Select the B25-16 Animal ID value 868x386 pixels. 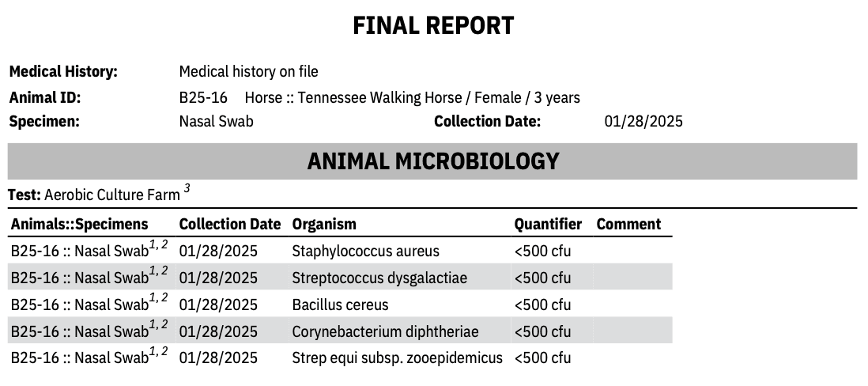coord(203,98)
